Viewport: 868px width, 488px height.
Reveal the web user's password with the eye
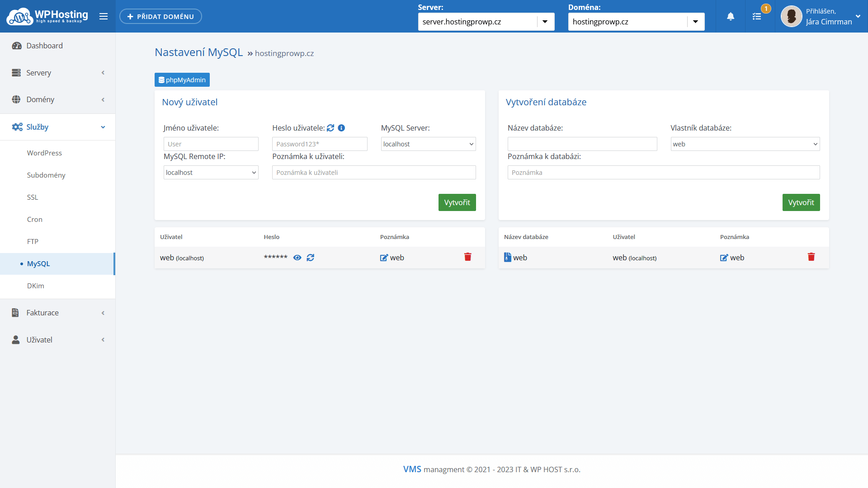click(297, 258)
